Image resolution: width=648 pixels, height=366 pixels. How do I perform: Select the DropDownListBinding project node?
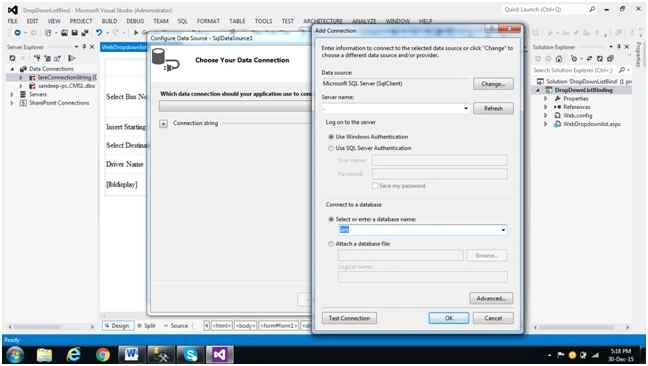pos(583,90)
